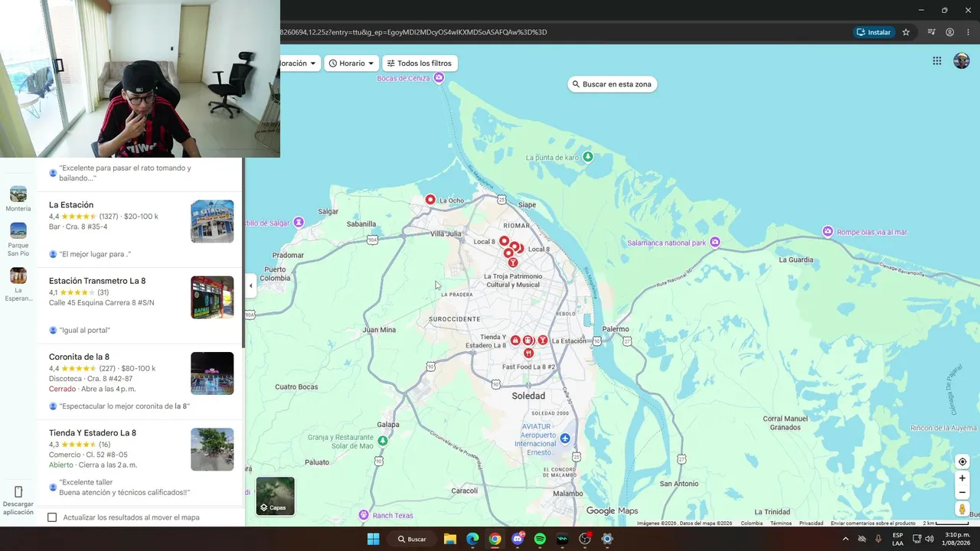This screenshot has width=980, height=551.
Task: Open the La Estación result
Action: (141, 230)
